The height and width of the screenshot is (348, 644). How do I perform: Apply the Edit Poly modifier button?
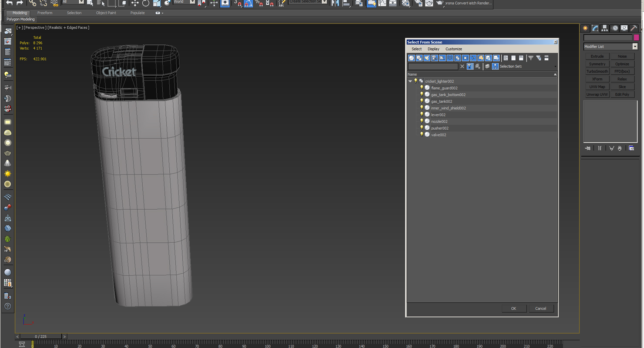click(x=622, y=94)
